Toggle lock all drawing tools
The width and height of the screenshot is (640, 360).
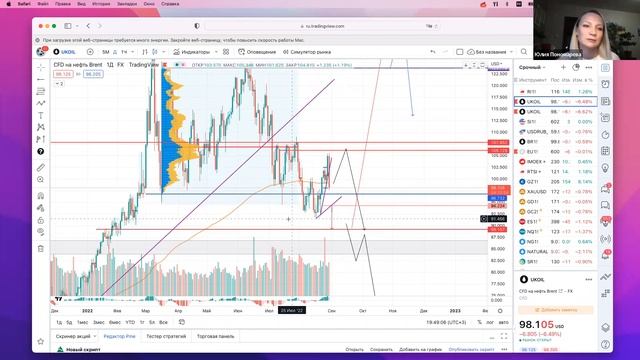[x=40, y=220]
